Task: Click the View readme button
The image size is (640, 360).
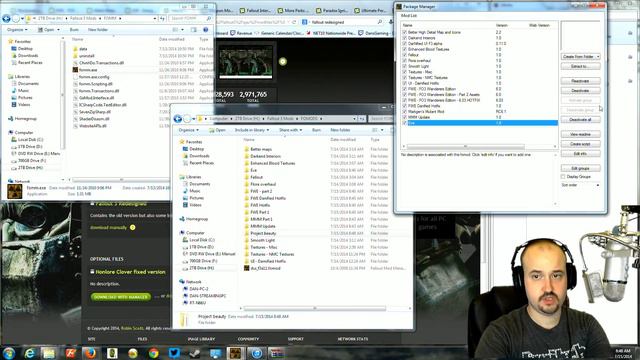Action: (x=580, y=134)
